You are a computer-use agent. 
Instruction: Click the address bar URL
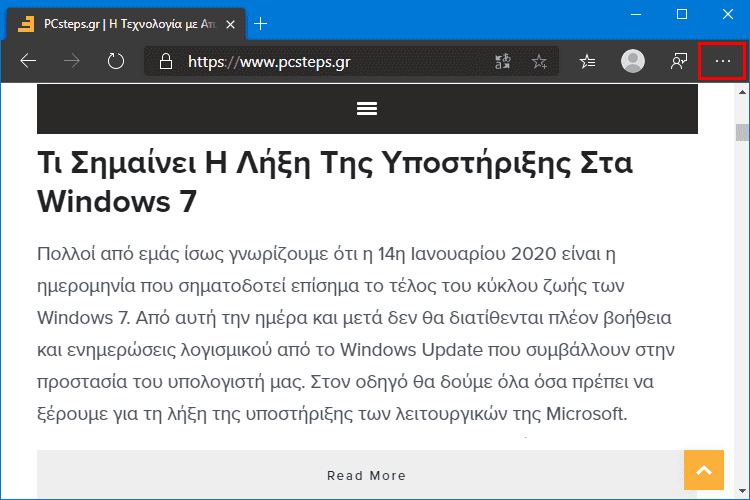[x=269, y=62]
